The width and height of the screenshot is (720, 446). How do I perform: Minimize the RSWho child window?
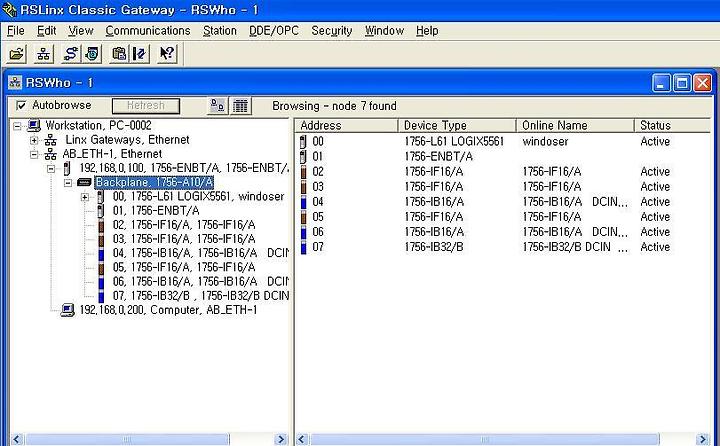(661, 83)
